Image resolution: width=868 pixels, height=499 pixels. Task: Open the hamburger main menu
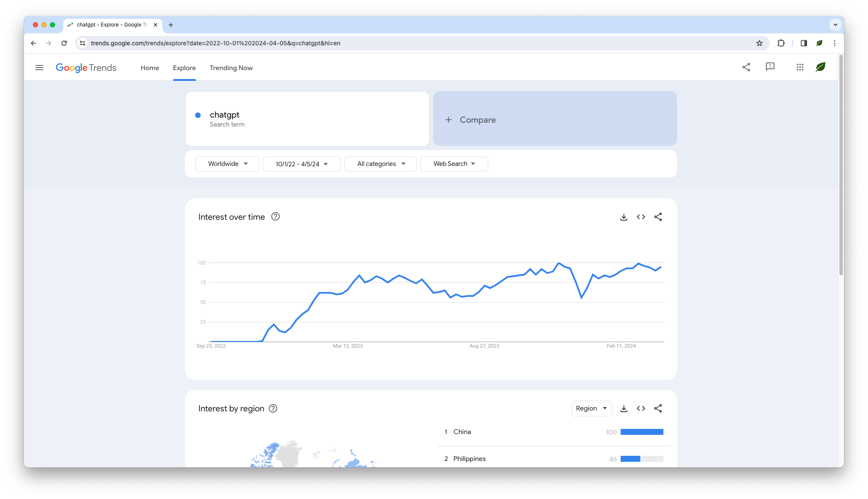click(39, 68)
